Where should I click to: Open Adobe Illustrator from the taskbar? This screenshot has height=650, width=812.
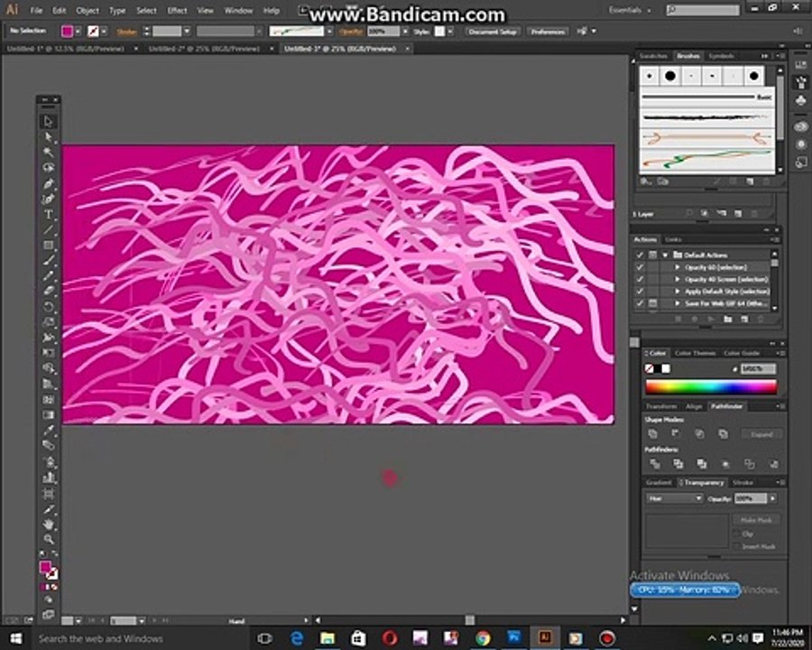tap(544, 638)
